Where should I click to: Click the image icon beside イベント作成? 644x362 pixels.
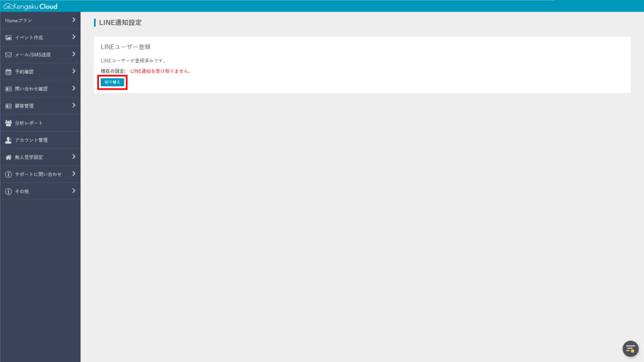(8, 38)
